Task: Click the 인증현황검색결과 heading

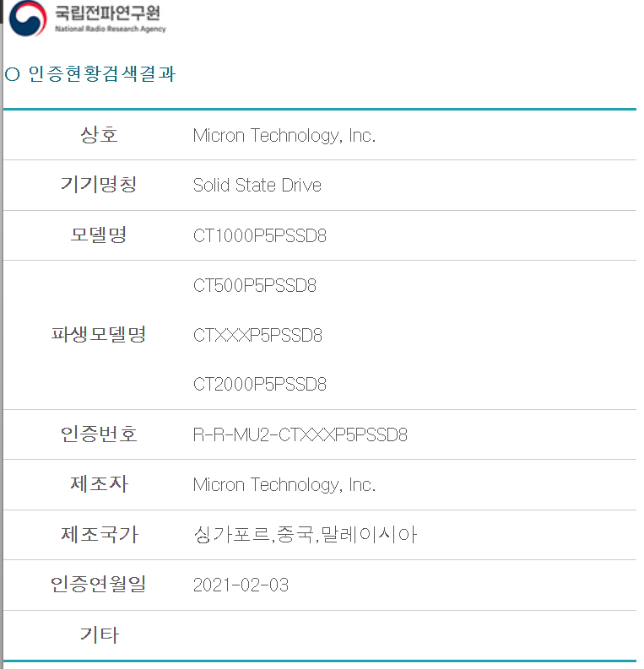Action: (x=100, y=73)
